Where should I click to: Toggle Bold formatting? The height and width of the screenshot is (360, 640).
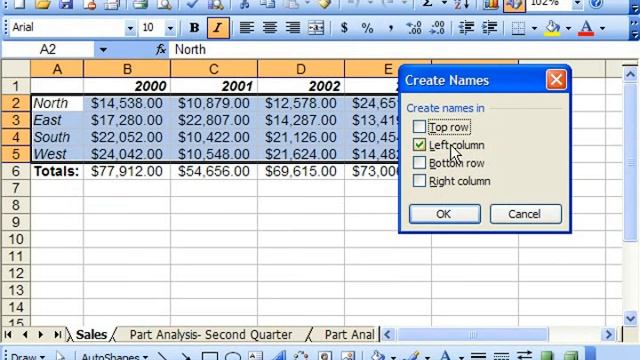(194, 28)
